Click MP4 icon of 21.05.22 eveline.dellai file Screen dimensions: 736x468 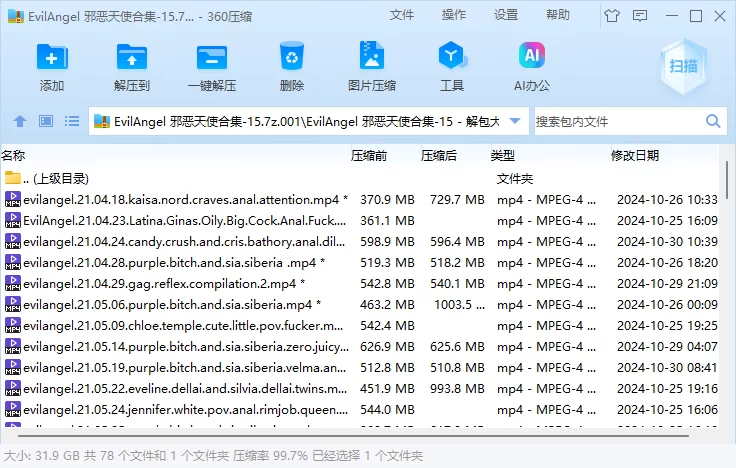[13, 388]
